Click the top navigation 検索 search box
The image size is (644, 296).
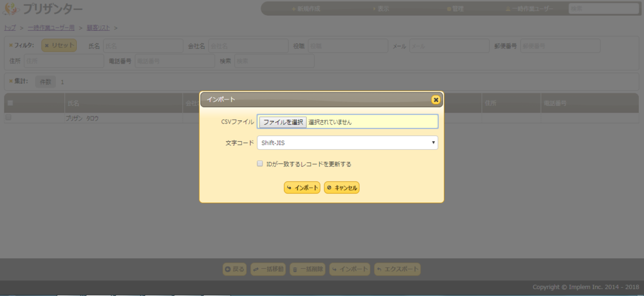(x=603, y=8)
